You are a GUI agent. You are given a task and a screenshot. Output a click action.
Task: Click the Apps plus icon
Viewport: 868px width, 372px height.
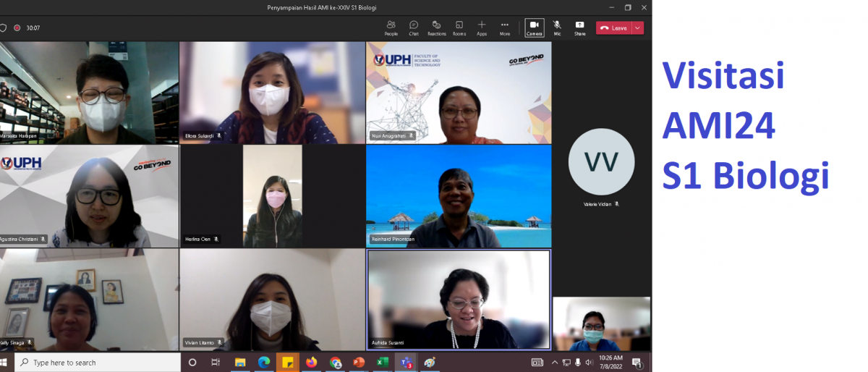(x=482, y=28)
